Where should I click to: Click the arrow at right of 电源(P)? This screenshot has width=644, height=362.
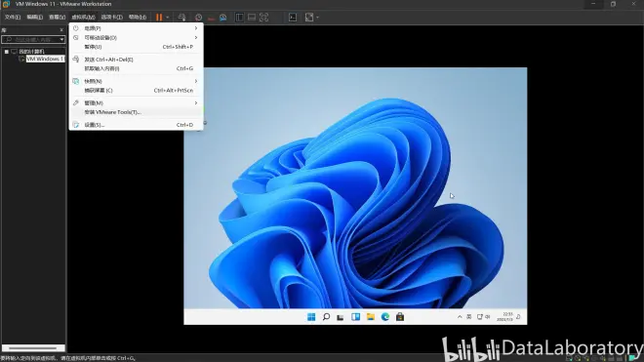(x=196, y=28)
